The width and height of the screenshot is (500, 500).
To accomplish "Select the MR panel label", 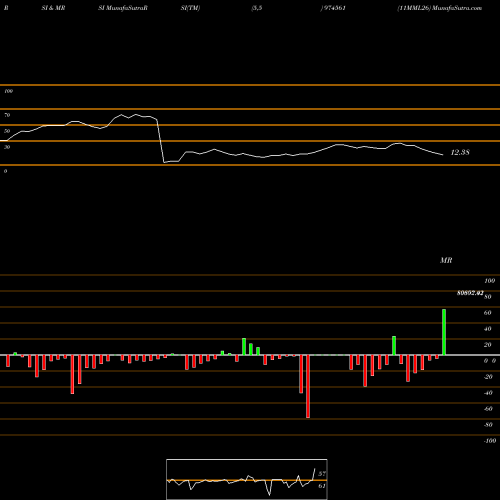I will pyautogui.click(x=446, y=260).
